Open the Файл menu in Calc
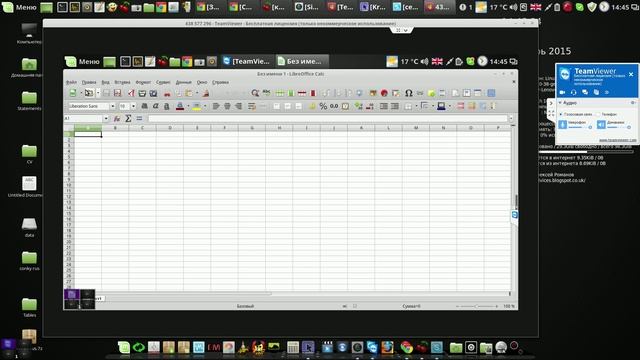This screenshot has height=360, width=640. (x=71, y=82)
